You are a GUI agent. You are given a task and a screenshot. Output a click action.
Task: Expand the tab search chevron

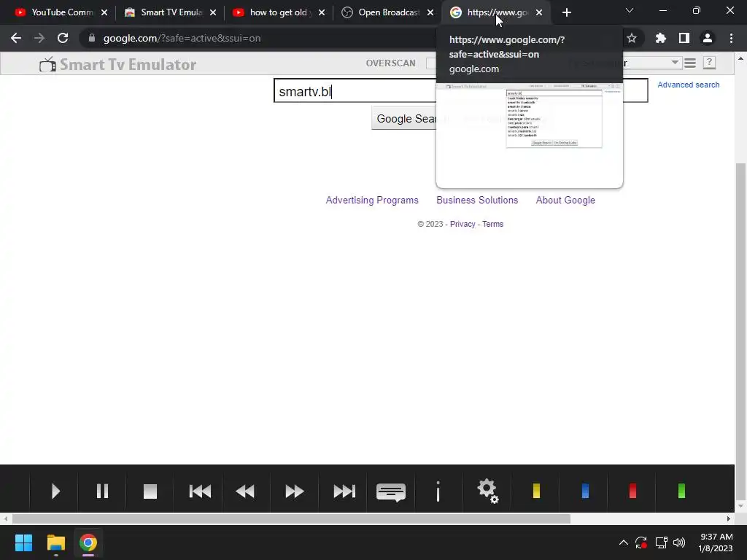click(x=630, y=10)
